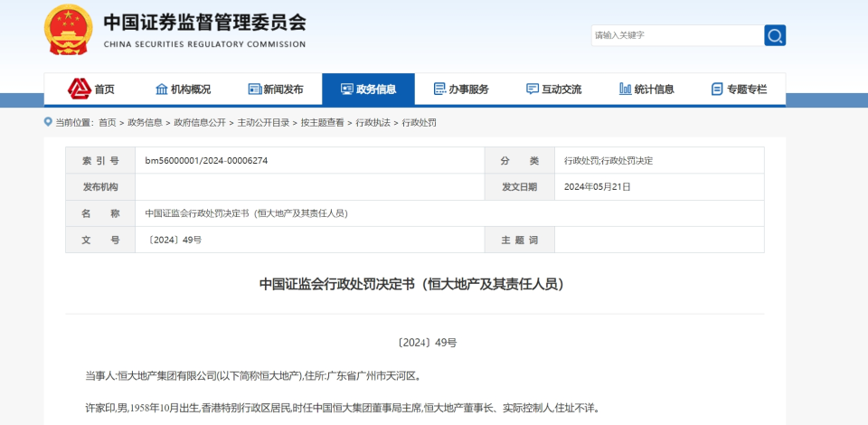Click the date 2024年05月21日
The height and width of the screenshot is (425, 868).
[x=598, y=187]
